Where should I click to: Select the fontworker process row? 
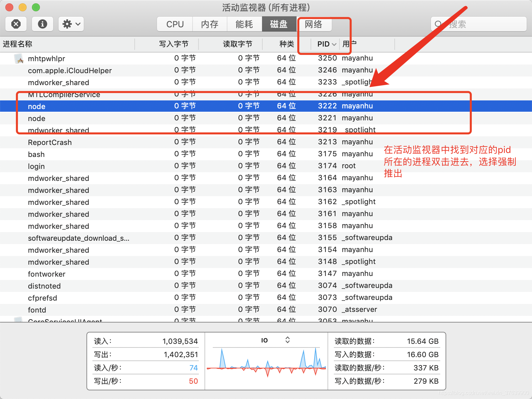coord(266,274)
